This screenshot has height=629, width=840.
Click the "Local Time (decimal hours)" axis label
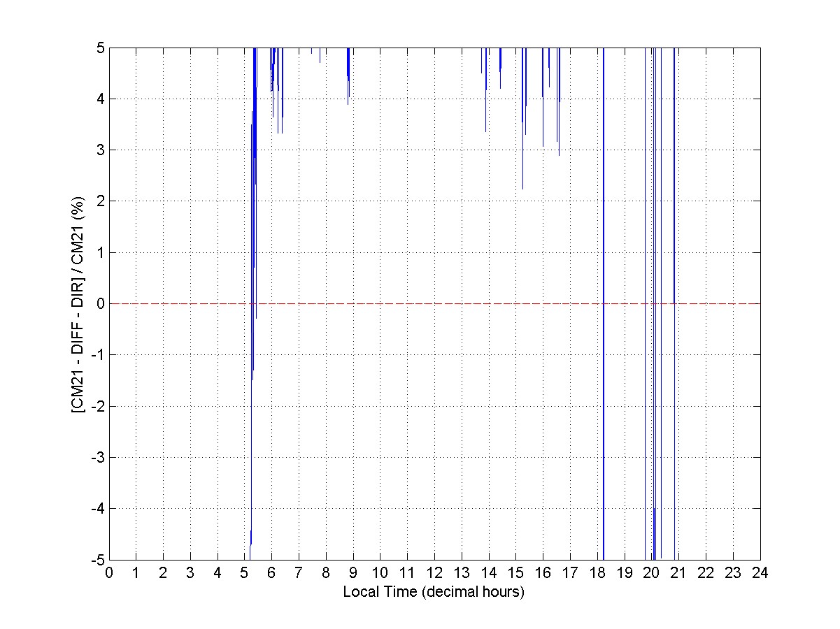tap(434, 591)
